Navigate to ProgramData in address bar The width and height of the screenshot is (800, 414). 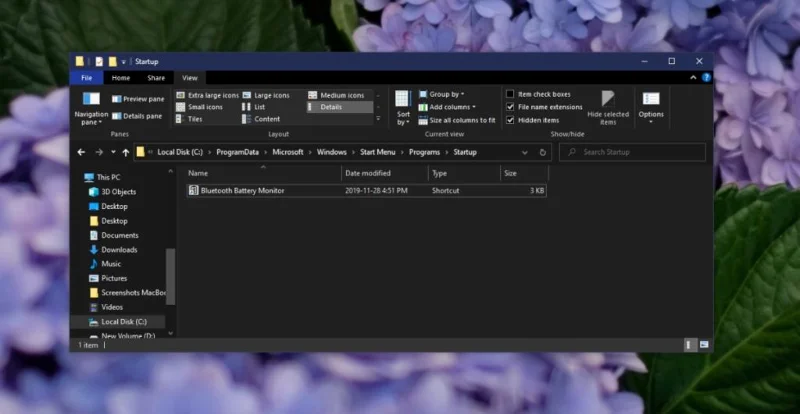pos(237,152)
